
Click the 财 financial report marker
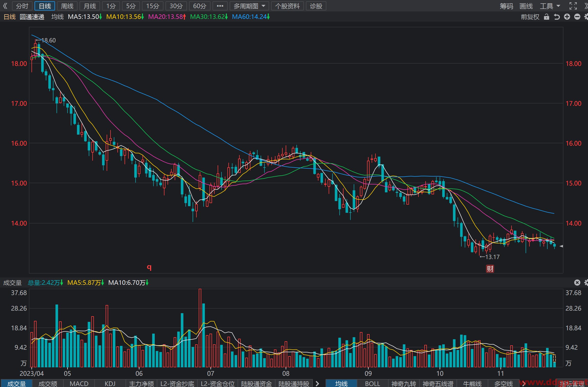pos(490,269)
